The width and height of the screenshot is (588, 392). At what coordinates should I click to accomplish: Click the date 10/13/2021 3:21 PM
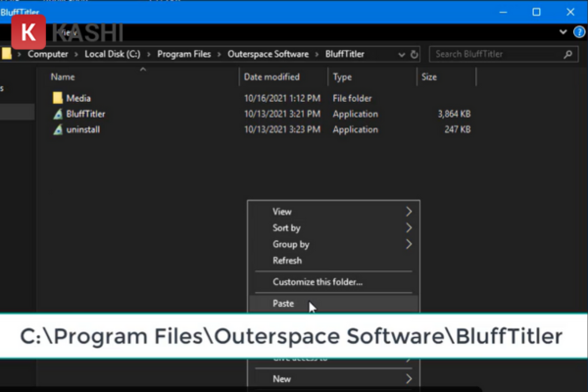click(x=282, y=114)
